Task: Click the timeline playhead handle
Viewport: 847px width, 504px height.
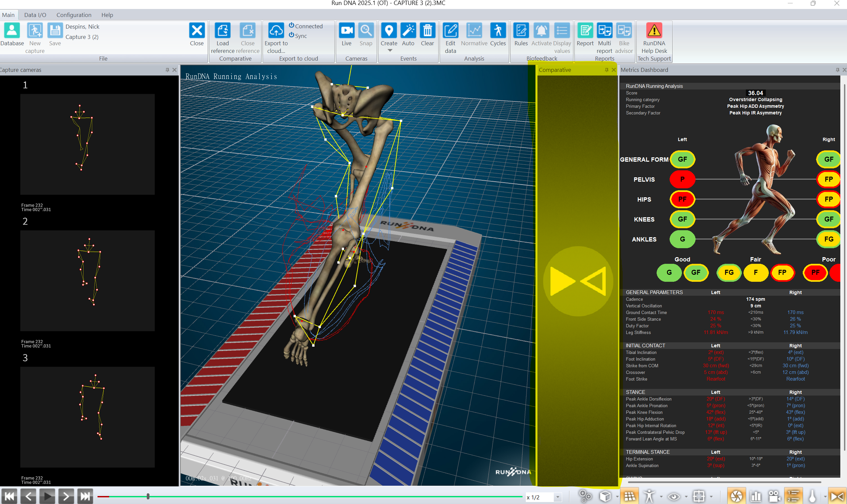Action: [148, 497]
